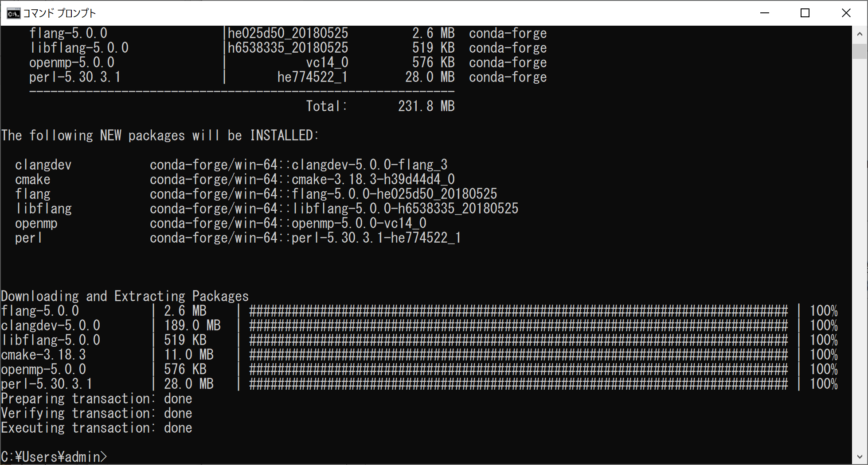Click the "189.0 MB" clangdev download size
The width and height of the screenshot is (868, 465).
(192, 325)
